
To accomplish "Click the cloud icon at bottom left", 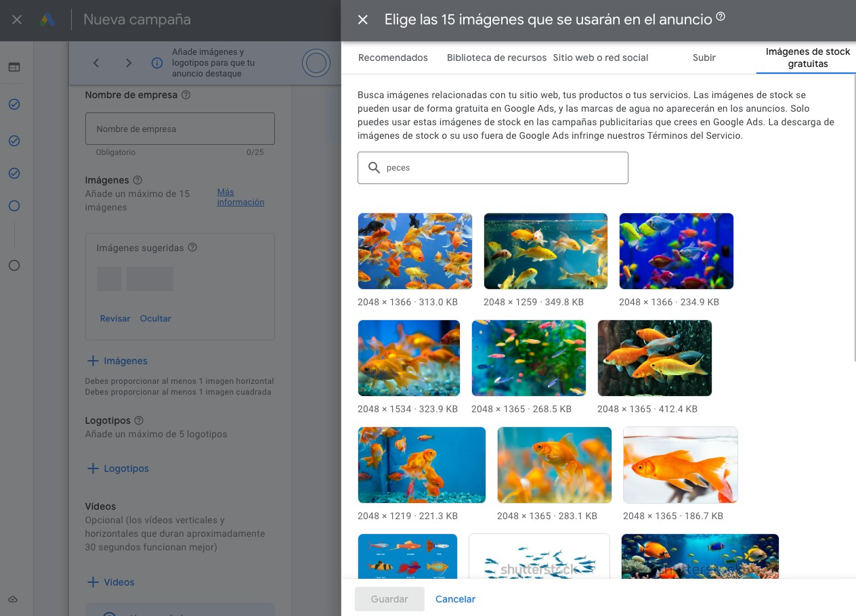I will 14,599.
